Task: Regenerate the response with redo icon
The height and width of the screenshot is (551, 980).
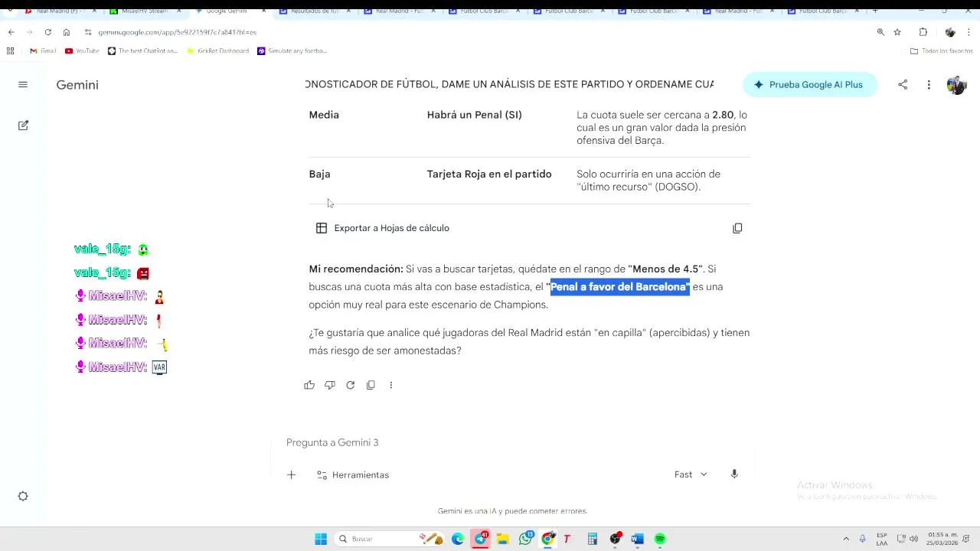Action: [350, 385]
